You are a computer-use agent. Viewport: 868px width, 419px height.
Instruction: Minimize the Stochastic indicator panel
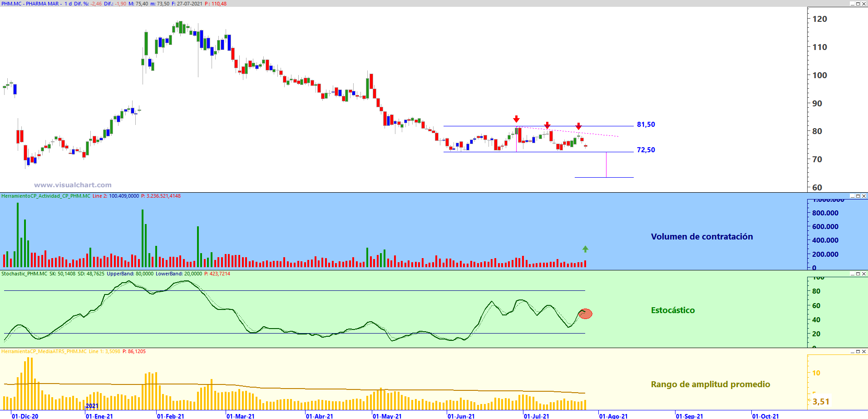pos(852,274)
